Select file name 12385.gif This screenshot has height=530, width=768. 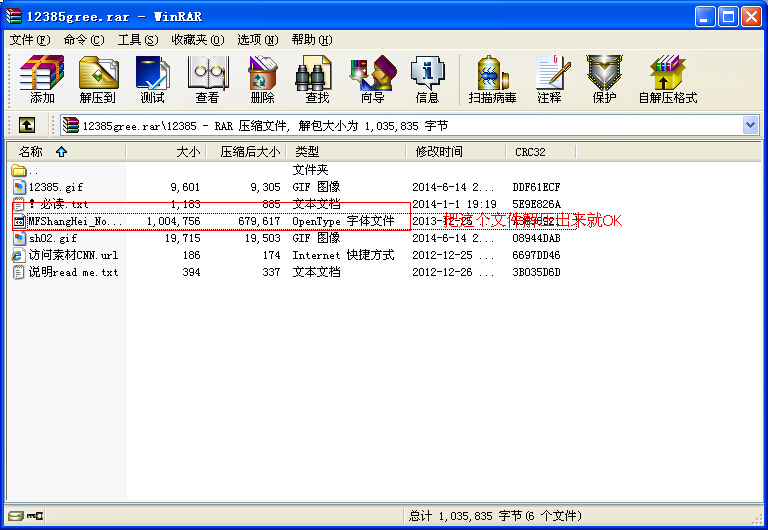(56, 187)
